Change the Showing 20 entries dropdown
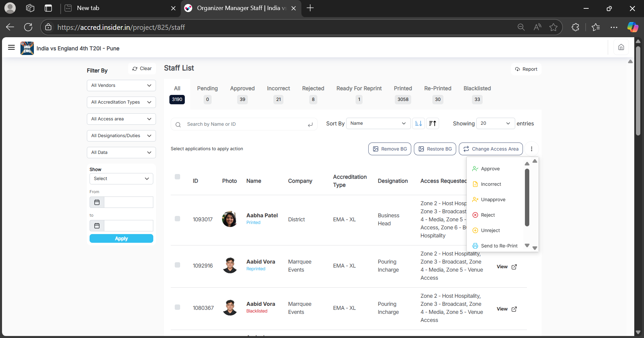This screenshot has height=338, width=644. 495,123
